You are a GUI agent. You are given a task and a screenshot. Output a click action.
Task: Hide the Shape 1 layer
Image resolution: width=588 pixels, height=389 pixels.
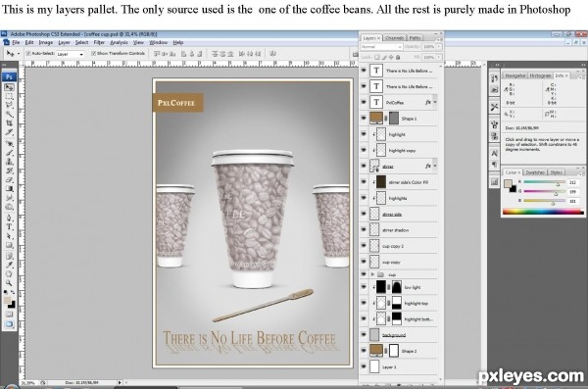tap(364, 119)
